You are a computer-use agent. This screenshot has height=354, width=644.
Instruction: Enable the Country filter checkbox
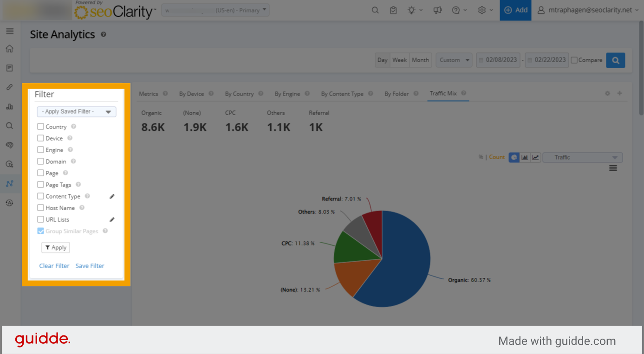[40, 126]
